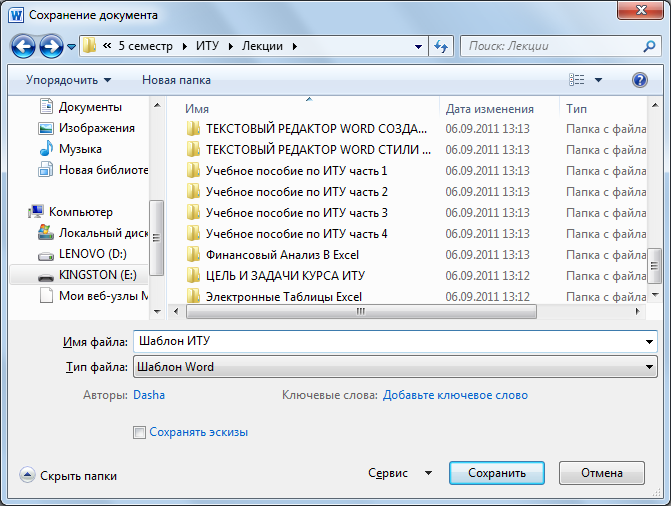Select LENOVO (D:) drive
The image size is (671, 506).
pyautogui.click(x=82, y=253)
